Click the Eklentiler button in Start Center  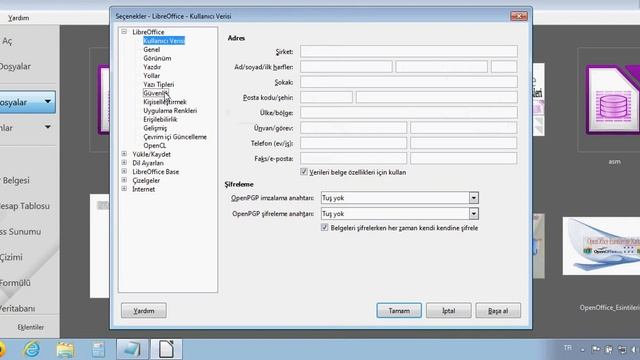(x=30, y=327)
